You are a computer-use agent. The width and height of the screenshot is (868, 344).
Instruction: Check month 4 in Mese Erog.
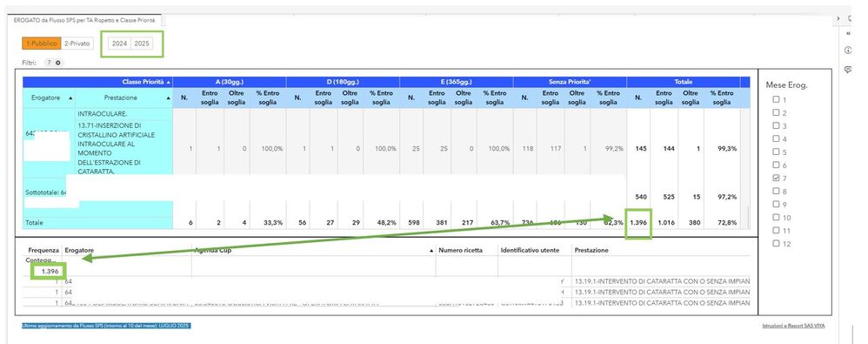(x=776, y=139)
